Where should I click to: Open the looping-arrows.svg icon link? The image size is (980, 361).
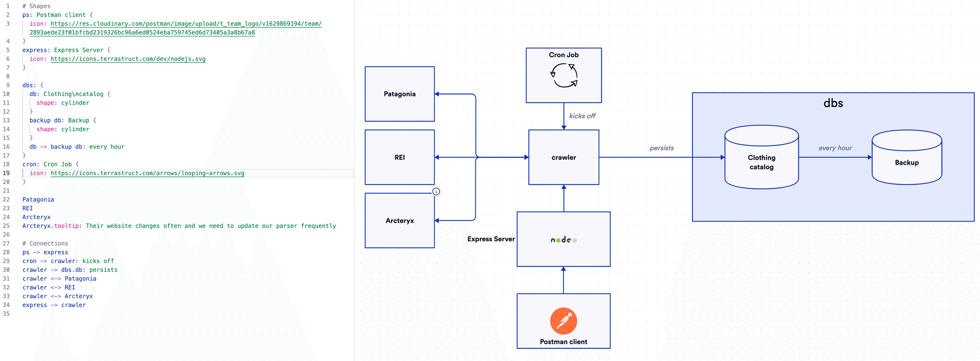[147, 173]
